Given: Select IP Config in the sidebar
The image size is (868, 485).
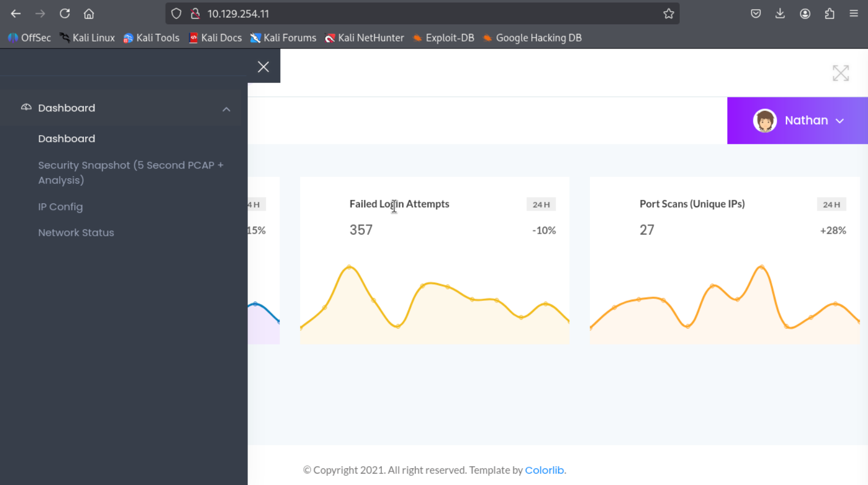Looking at the screenshot, I should [60, 207].
